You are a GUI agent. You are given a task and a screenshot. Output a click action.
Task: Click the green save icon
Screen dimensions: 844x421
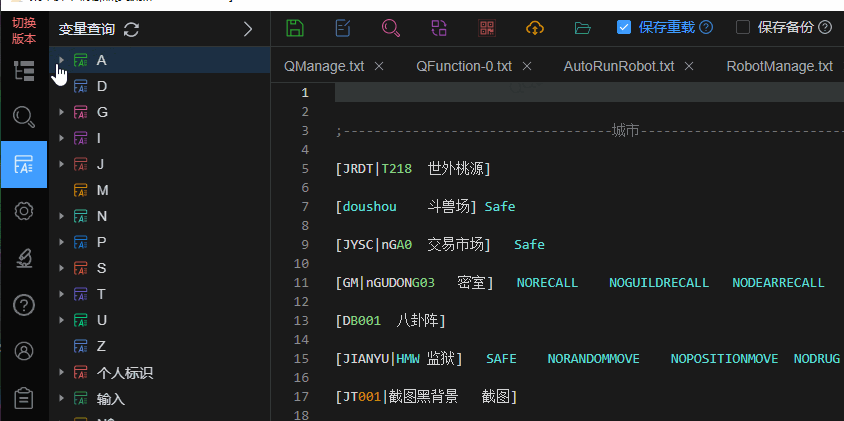(x=294, y=27)
